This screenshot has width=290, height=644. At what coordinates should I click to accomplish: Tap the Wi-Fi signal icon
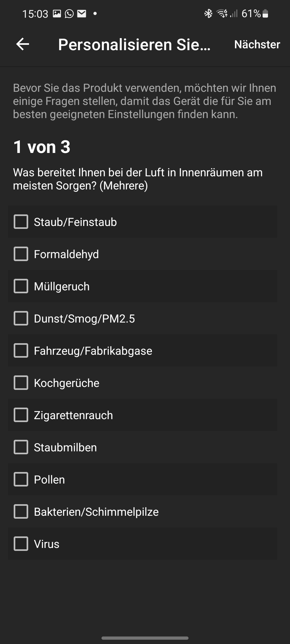click(x=222, y=13)
